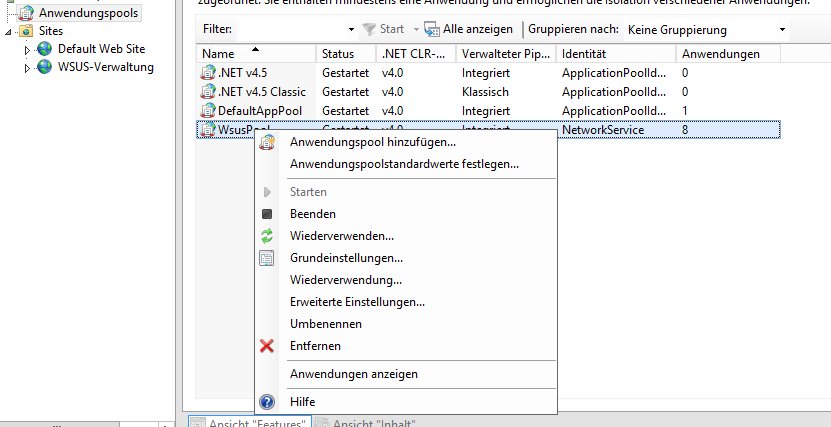
Task: Click the Alle anzeigen label
Action: tap(478, 29)
